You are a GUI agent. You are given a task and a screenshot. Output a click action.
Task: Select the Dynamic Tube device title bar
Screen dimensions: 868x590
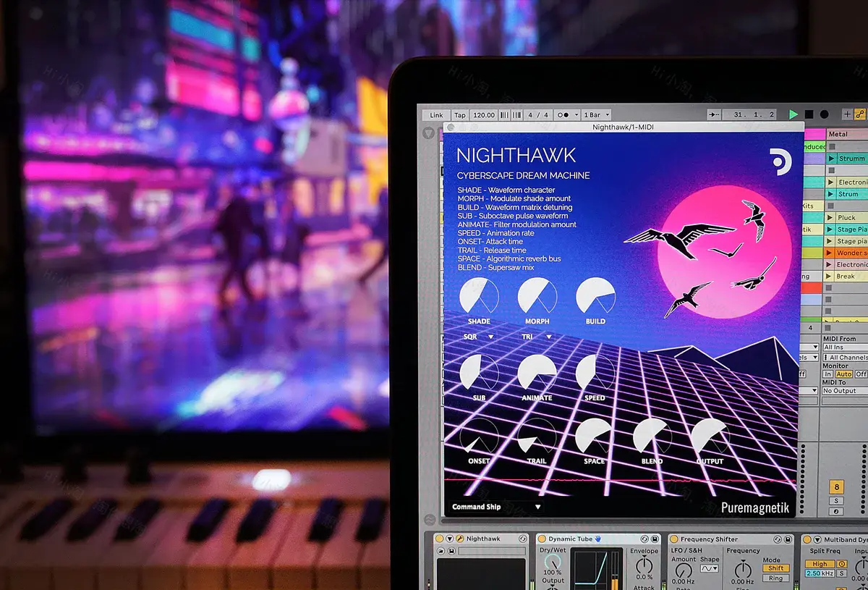tap(571, 537)
